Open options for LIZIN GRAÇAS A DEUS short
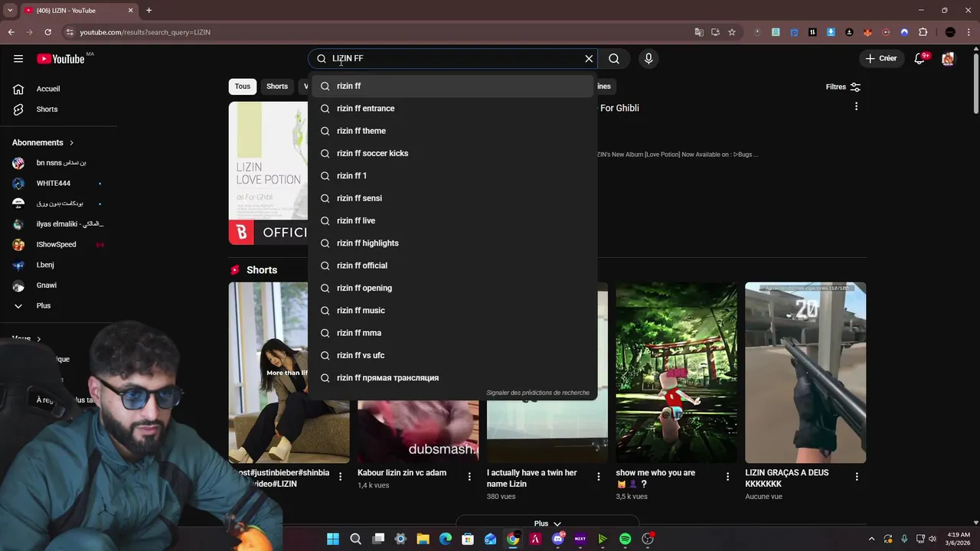The image size is (980, 551). [x=856, y=476]
